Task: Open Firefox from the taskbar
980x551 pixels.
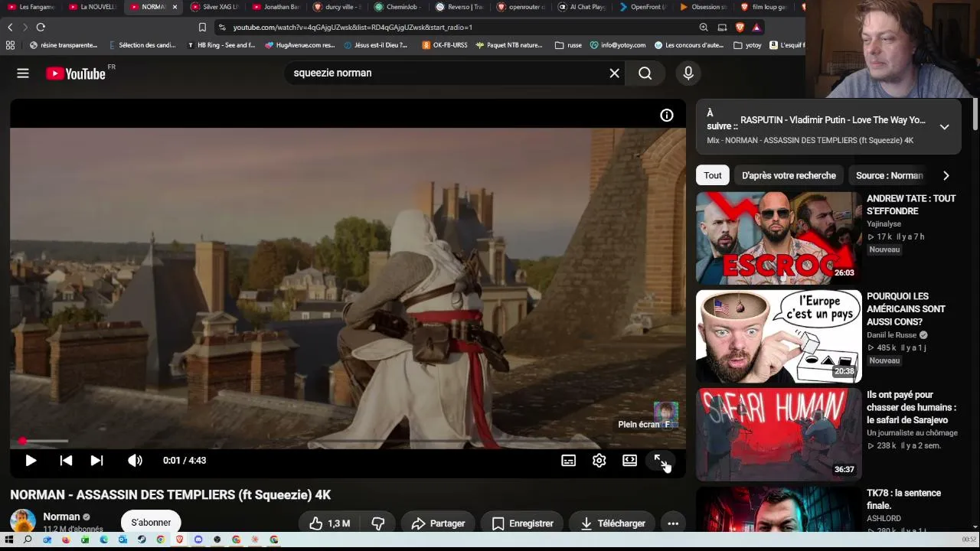Action: coord(66,540)
